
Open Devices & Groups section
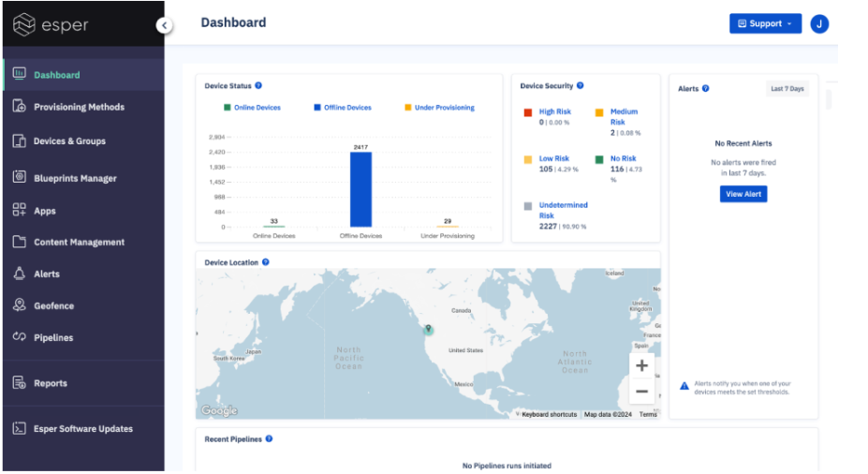click(x=69, y=141)
